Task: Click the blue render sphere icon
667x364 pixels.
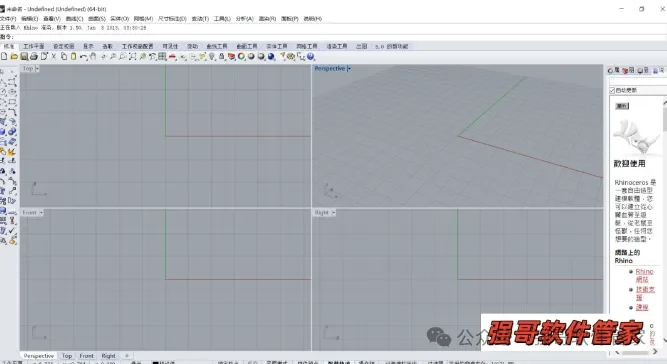Action: (271, 56)
